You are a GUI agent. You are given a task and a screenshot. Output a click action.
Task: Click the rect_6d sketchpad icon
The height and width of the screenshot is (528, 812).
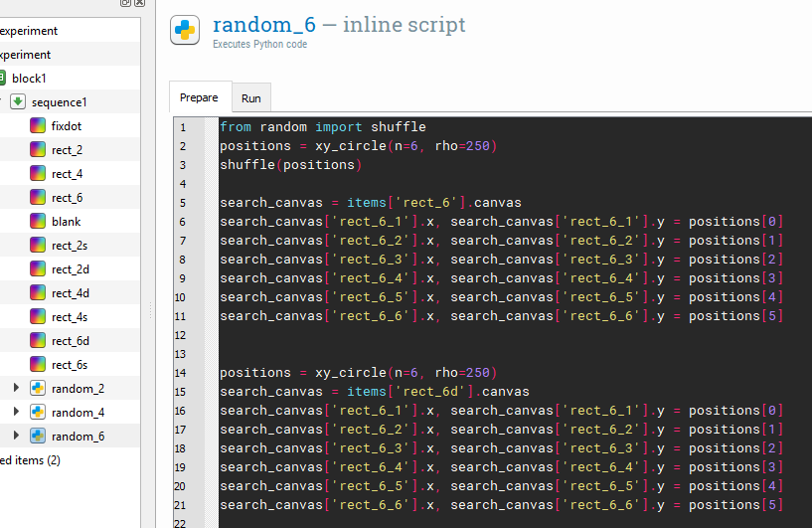(x=38, y=340)
